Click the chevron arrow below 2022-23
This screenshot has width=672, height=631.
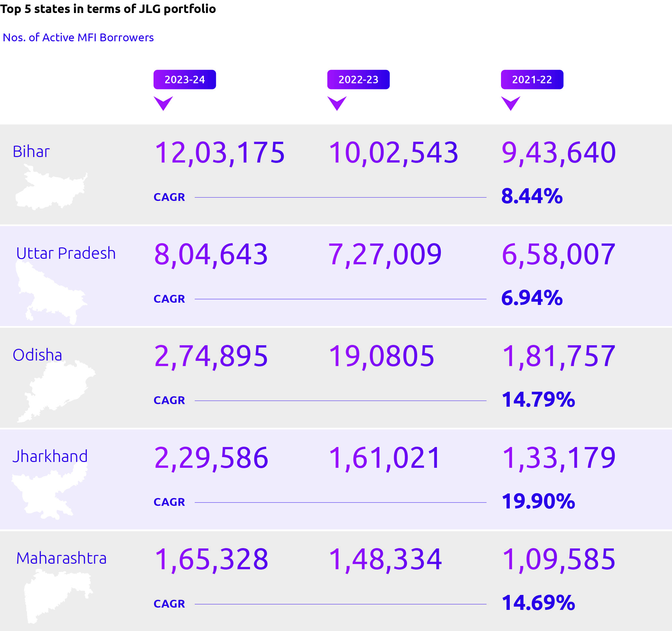337,103
